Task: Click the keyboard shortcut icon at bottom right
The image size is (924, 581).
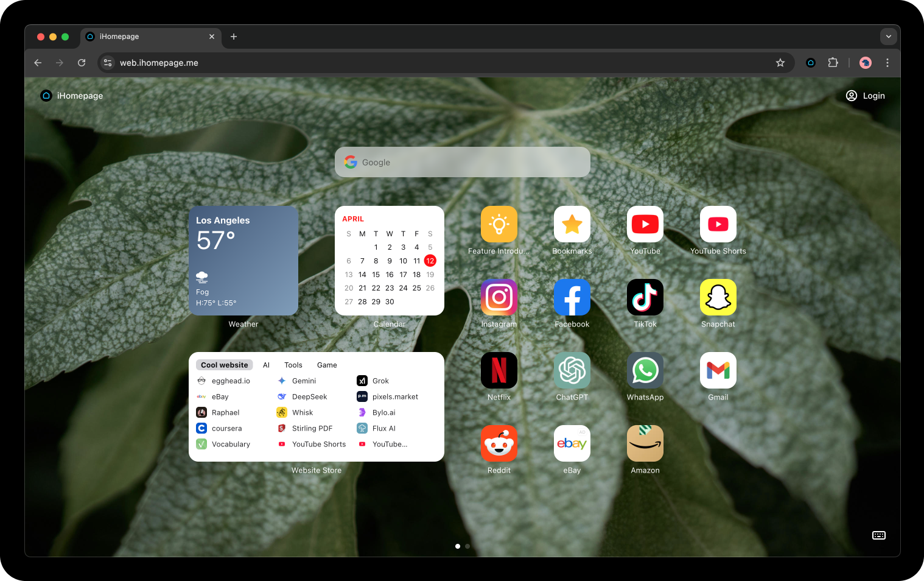Action: tap(879, 535)
